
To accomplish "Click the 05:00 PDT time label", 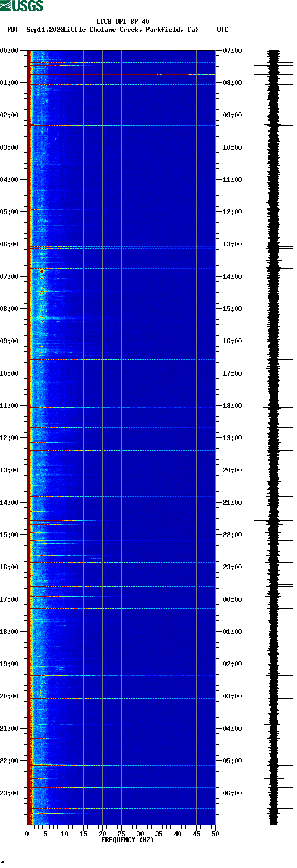I will (x=9, y=212).
